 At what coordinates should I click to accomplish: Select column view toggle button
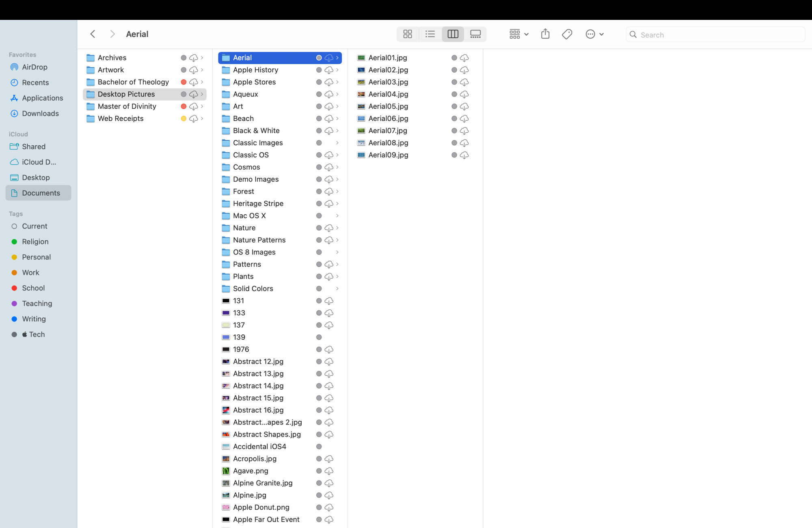tap(453, 34)
